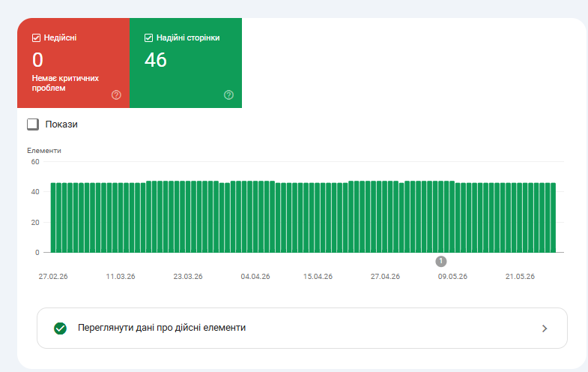Select the red Недійсні card showing 0

73,63
